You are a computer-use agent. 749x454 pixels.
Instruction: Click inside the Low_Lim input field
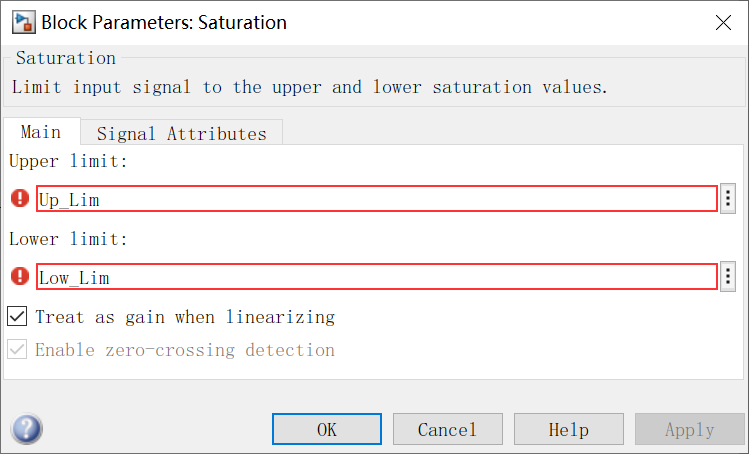click(377, 276)
